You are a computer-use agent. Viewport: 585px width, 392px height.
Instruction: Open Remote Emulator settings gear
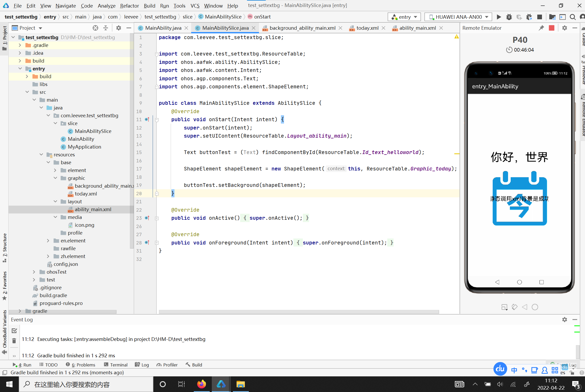565,28
